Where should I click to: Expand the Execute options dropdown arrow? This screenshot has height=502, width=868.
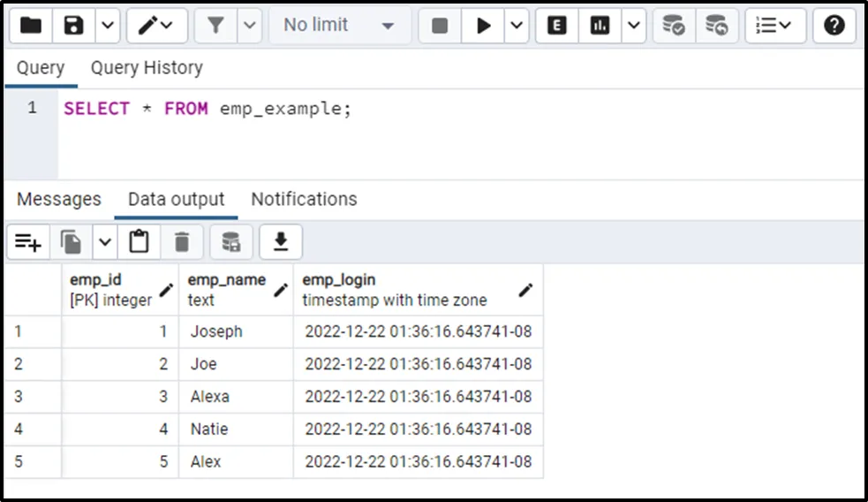click(516, 26)
